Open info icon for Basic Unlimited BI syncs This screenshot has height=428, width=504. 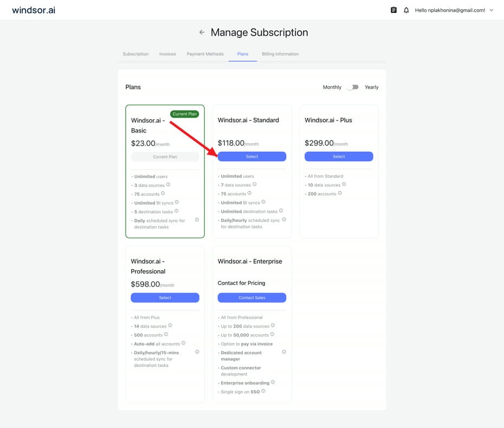click(x=177, y=202)
